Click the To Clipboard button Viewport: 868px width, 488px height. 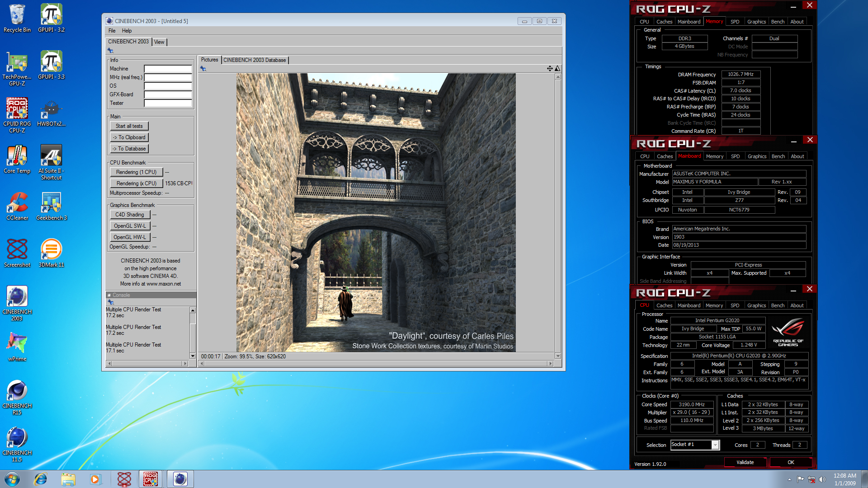coord(129,137)
